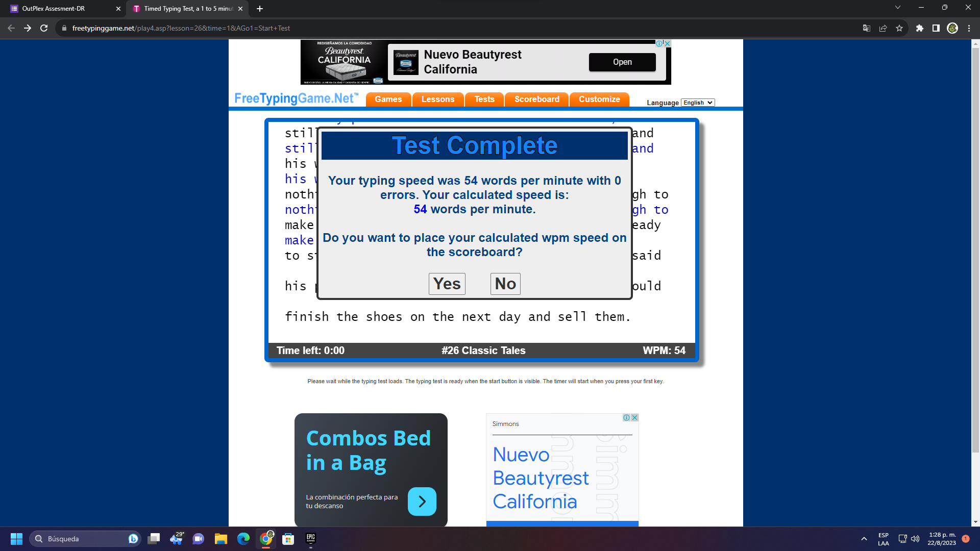Close the top banner ad

click(667, 43)
